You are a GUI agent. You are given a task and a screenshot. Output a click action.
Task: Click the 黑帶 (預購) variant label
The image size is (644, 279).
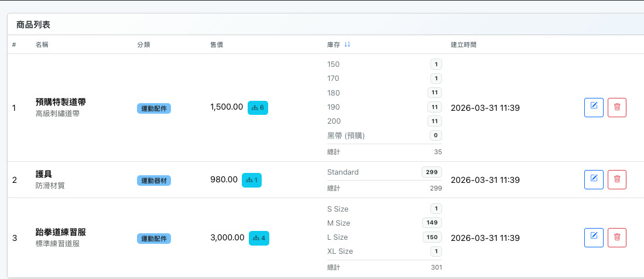[346, 135]
